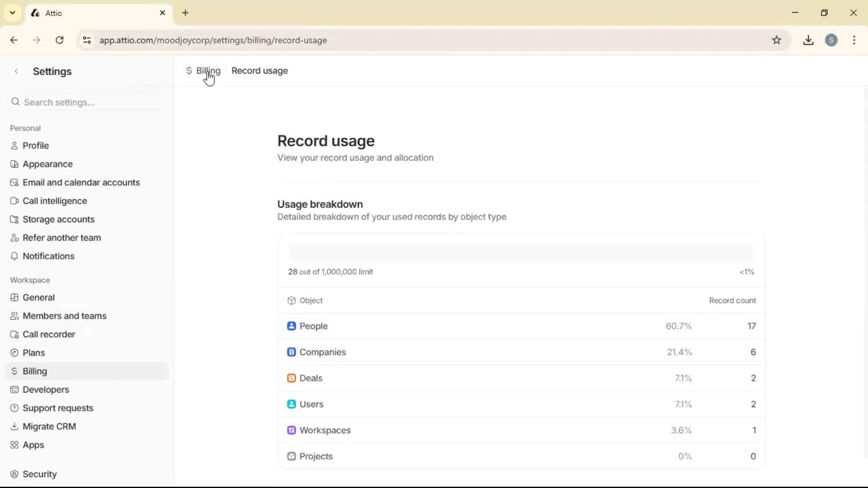Open Support requests settings
This screenshot has width=868, height=488.
pyautogui.click(x=57, y=408)
